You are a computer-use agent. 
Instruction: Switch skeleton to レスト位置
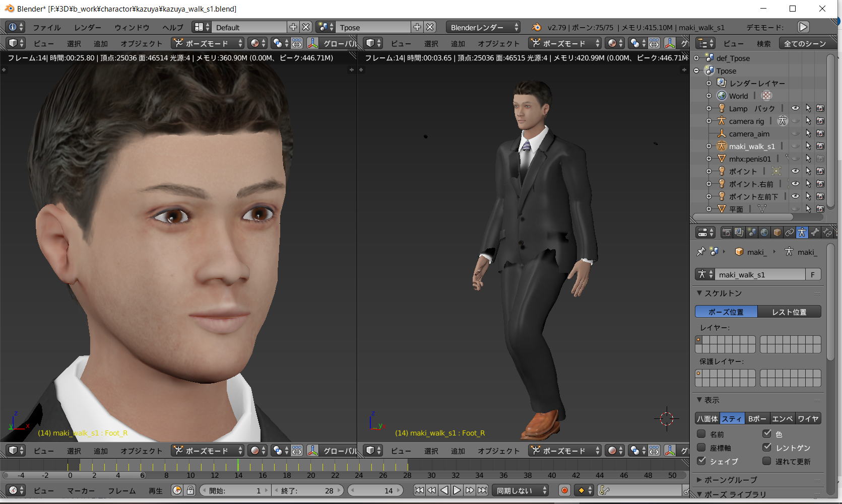789,312
